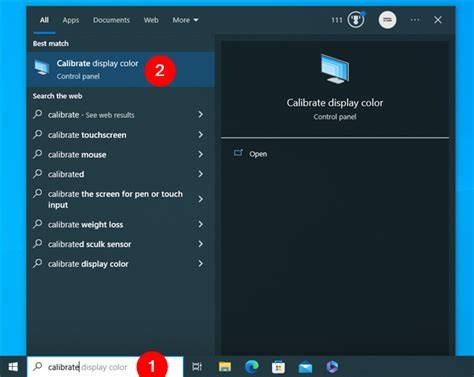This screenshot has width=474, height=377.
Task: Select the 'calibrated sculk sensor' suggestion
Action: point(121,244)
